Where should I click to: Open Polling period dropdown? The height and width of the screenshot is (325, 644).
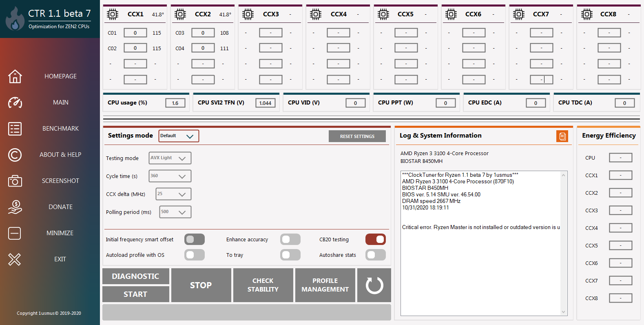point(175,212)
